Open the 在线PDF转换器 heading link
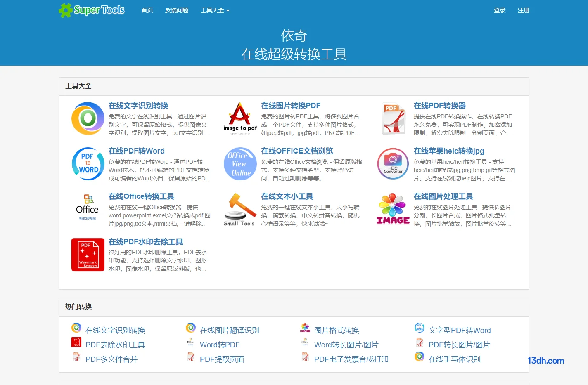The width and height of the screenshot is (588, 385). [440, 106]
